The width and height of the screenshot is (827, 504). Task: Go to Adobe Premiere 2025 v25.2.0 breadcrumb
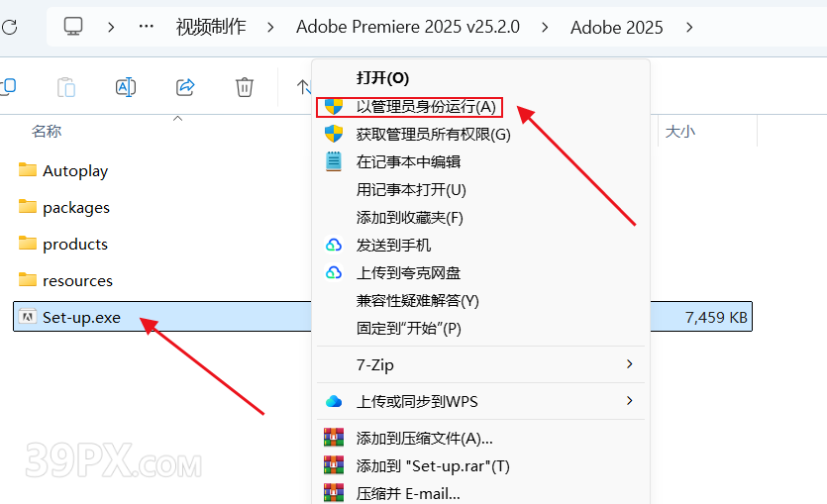click(408, 27)
